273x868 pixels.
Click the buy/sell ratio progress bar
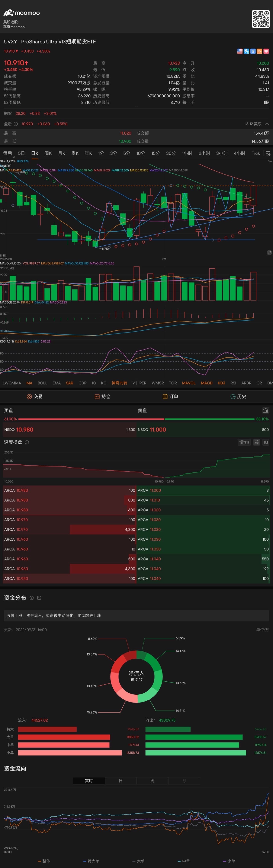point(136,419)
